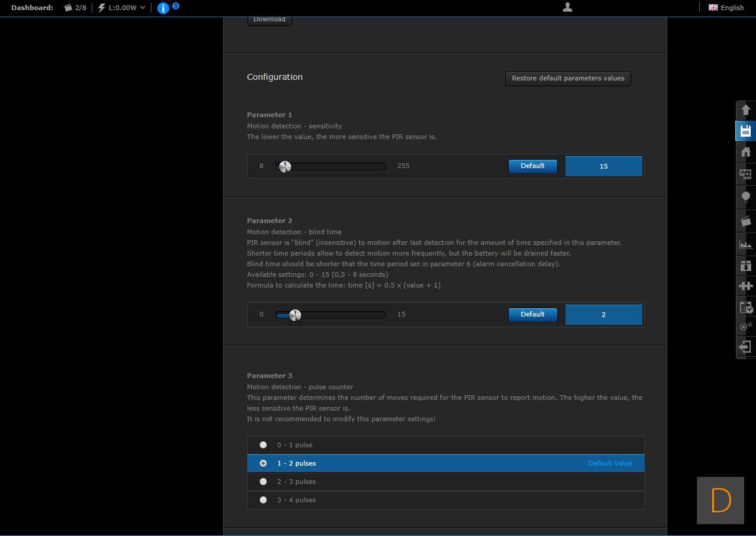
Task: Select the "2 - 3 pulses" radio option
Action: [263, 482]
